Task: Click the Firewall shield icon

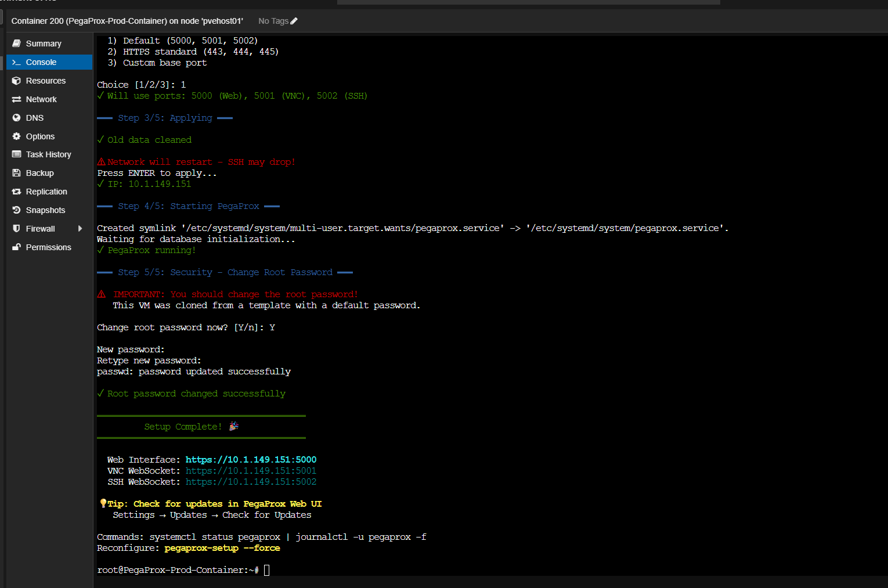Action: 16,229
